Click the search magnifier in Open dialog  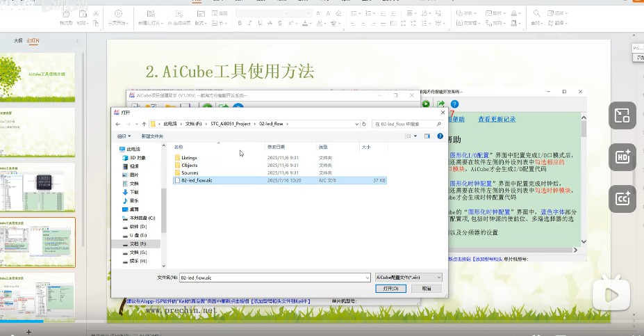(x=438, y=124)
